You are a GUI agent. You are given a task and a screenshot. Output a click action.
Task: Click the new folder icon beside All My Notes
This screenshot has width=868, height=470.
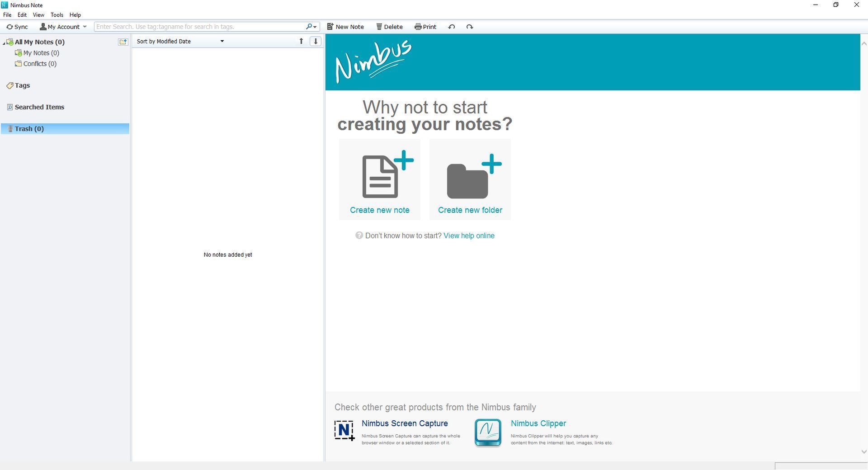pyautogui.click(x=122, y=42)
